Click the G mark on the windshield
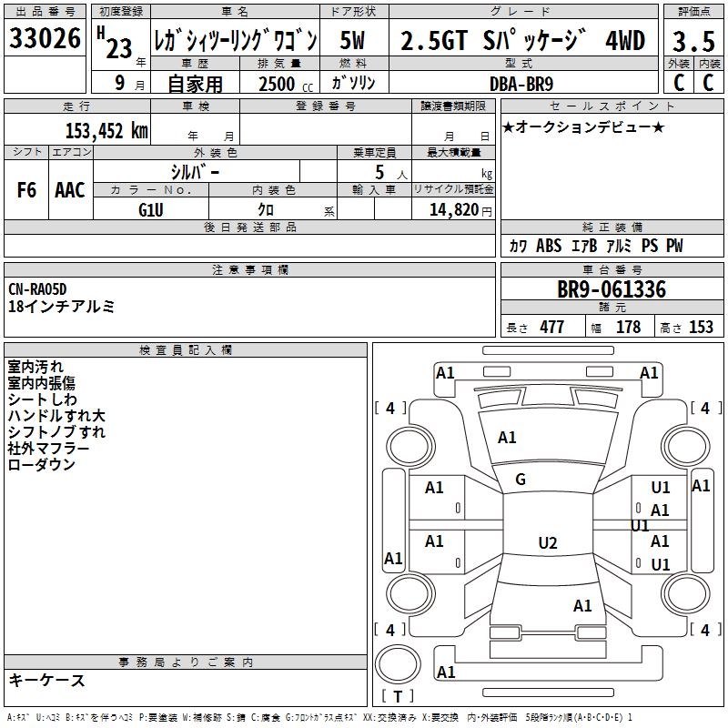The image size is (728, 728). pos(521,480)
